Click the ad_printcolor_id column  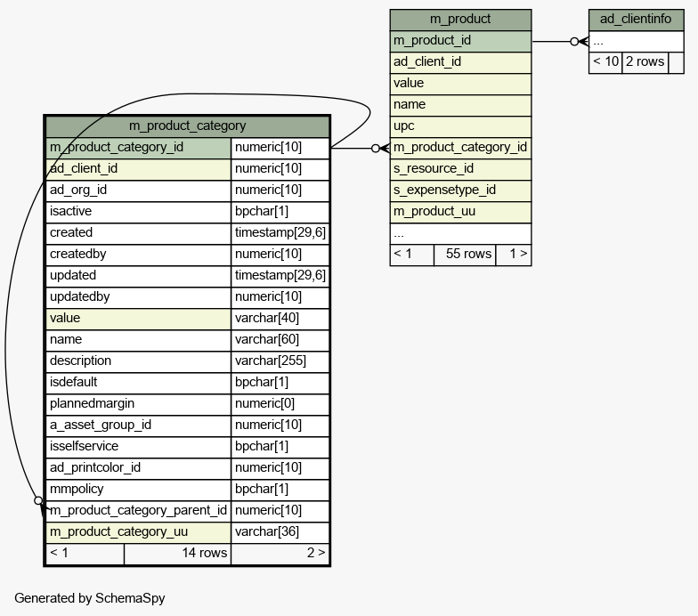[138, 467]
